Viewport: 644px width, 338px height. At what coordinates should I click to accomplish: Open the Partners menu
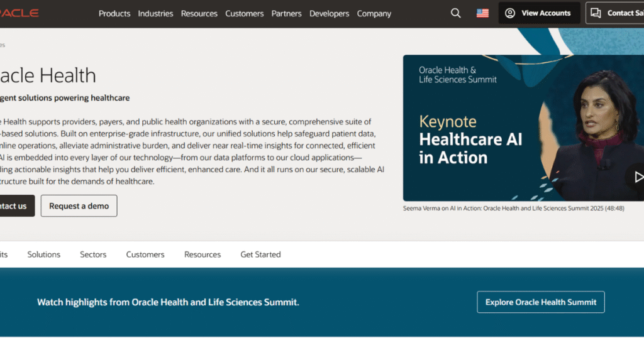[286, 13]
